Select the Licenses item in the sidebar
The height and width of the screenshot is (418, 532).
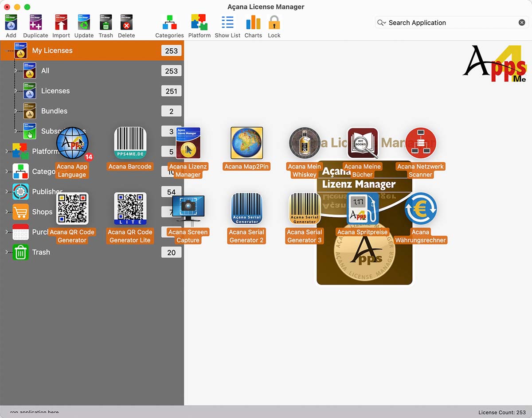pos(92,91)
